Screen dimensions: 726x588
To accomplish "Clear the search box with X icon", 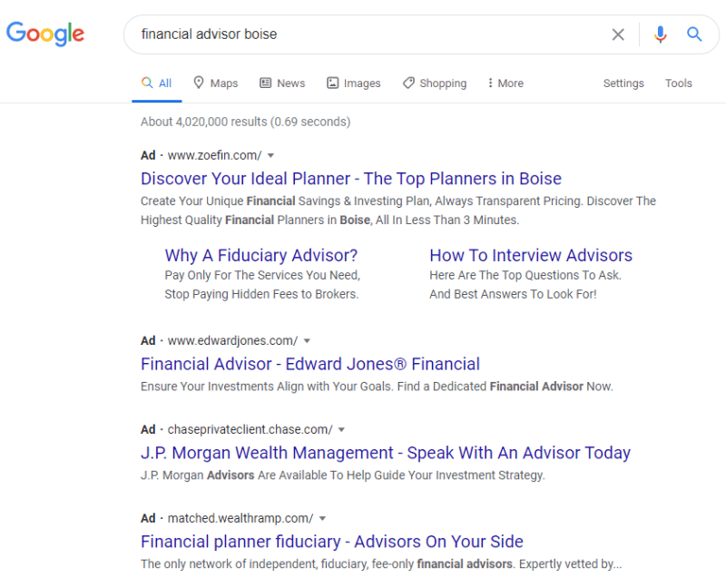I will pyautogui.click(x=618, y=34).
